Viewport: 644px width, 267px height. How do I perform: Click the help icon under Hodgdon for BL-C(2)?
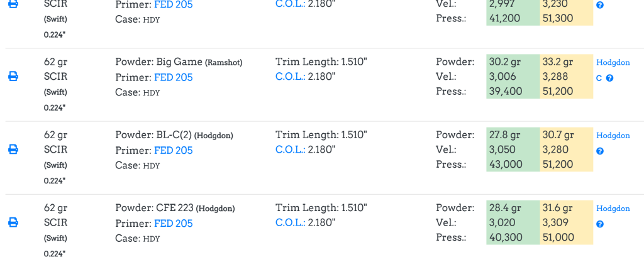click(600, 151)
